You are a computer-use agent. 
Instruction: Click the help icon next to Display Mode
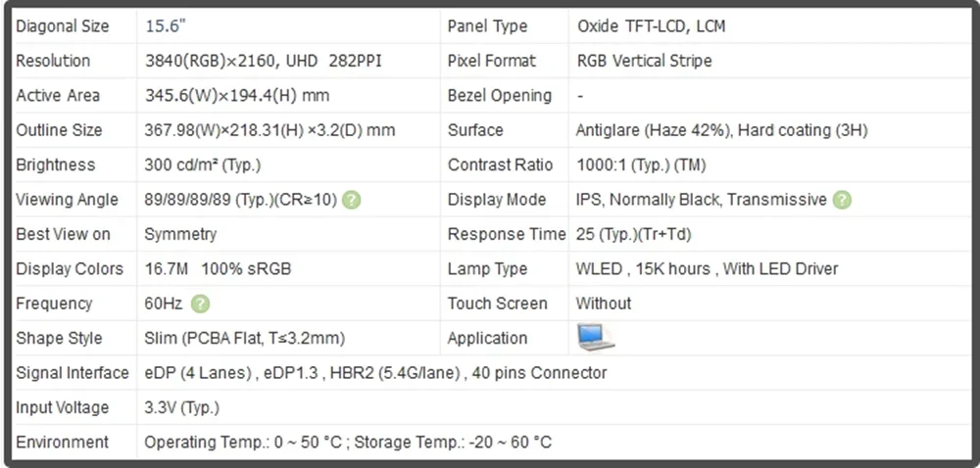tap(842, 200)
